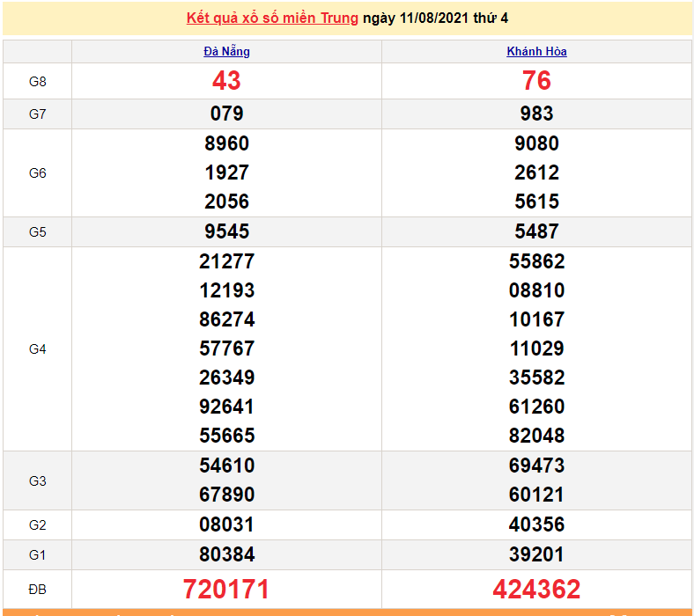
Task: Open the Khánh Hòa province link
Action: pyautogui.click(x=536, y=51)
